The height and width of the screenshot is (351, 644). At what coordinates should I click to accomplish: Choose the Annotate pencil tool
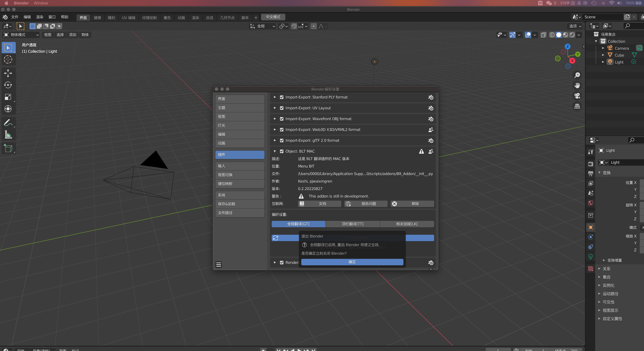8,123
